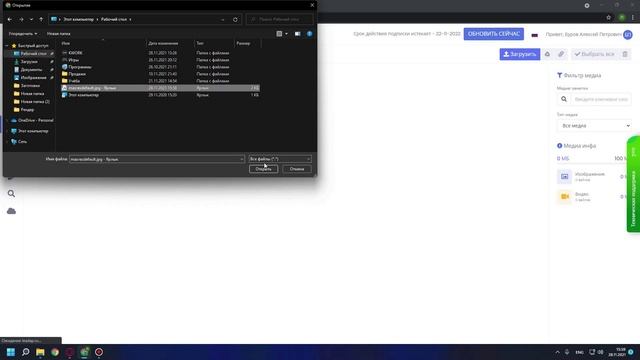Select Документы in the sidebar
This screenshot has height=360, width=640.
pyautogui.click(x=31, y=70)
